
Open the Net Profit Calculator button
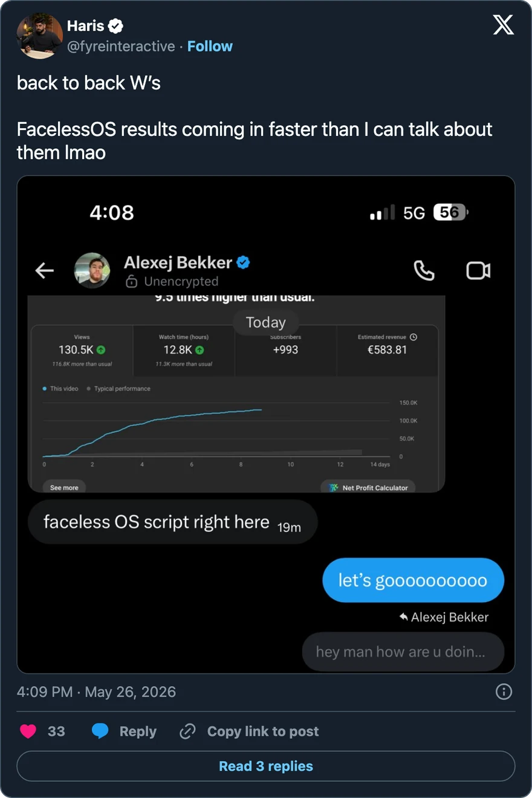tap(368, 487)
